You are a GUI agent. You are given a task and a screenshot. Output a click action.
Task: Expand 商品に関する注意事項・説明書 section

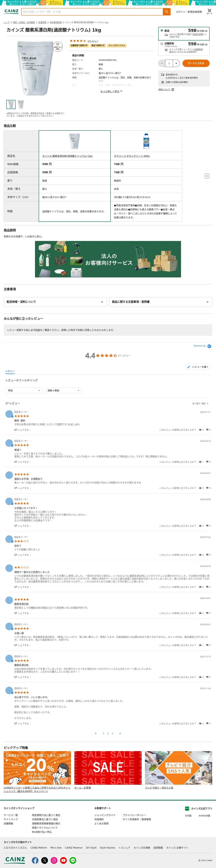[x=160, y=302]
